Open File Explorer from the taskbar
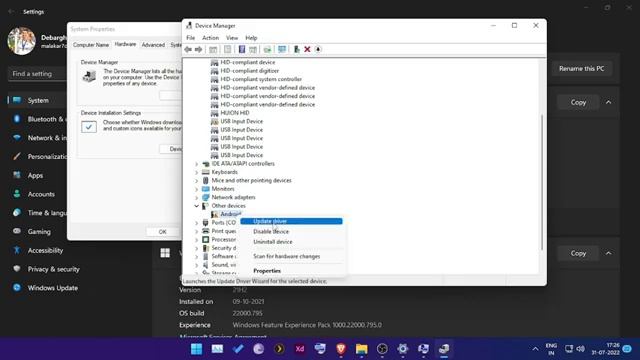 pos(361,349)
